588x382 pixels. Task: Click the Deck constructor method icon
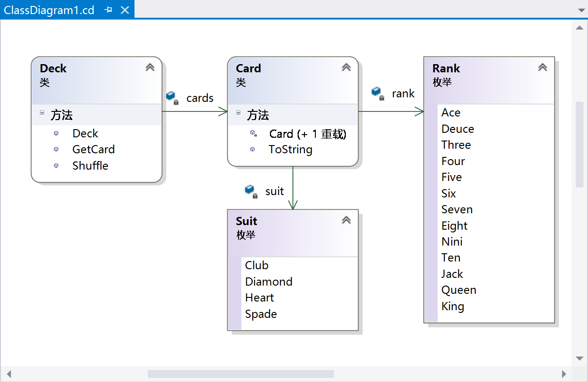(x=56, y=133)
